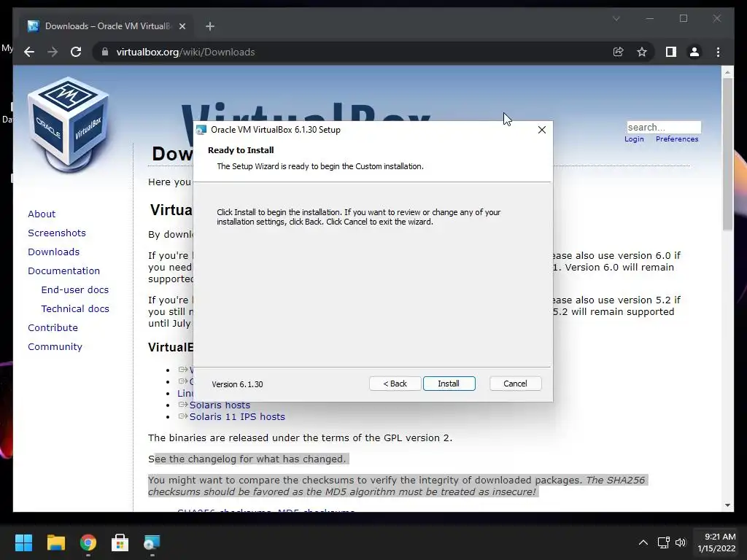This screenshot has height=560, width=747.
Task: Select the Downloads – Oracle VM VirtualBox tab
Action: (x=107, y=26)
